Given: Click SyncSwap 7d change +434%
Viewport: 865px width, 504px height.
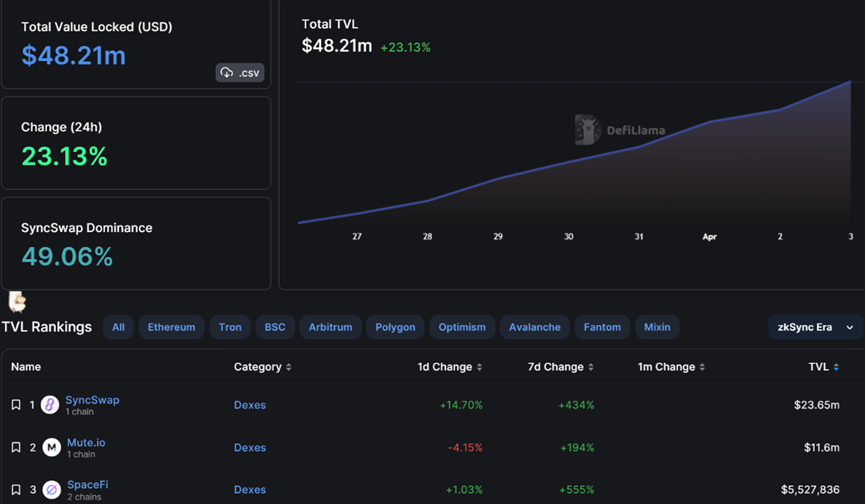Looking at the screenshot, I should pos(576,405).
